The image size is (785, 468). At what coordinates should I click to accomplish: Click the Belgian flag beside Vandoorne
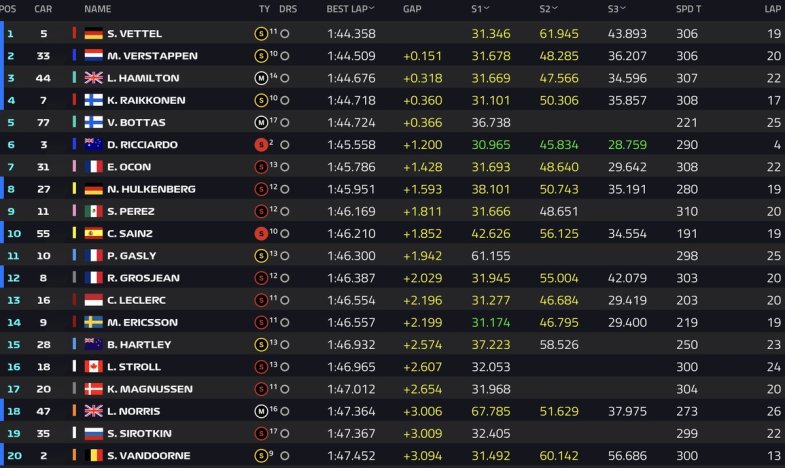coord(94,455)
